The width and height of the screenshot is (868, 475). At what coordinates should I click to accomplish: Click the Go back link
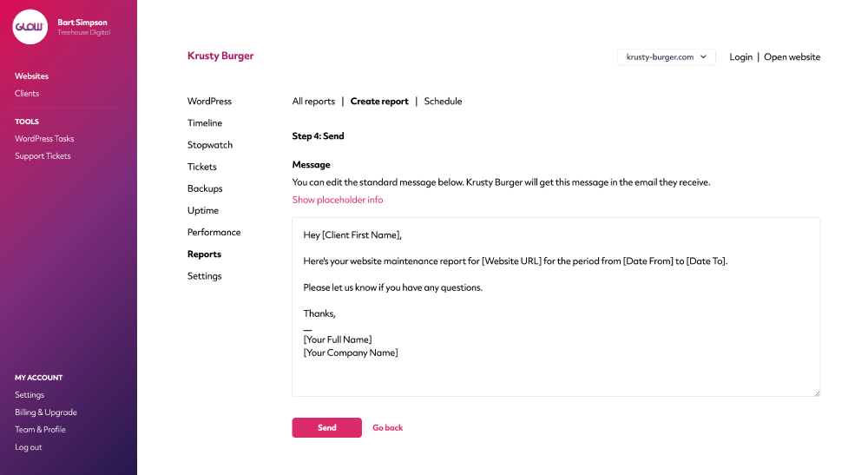[x=387, y=427]
